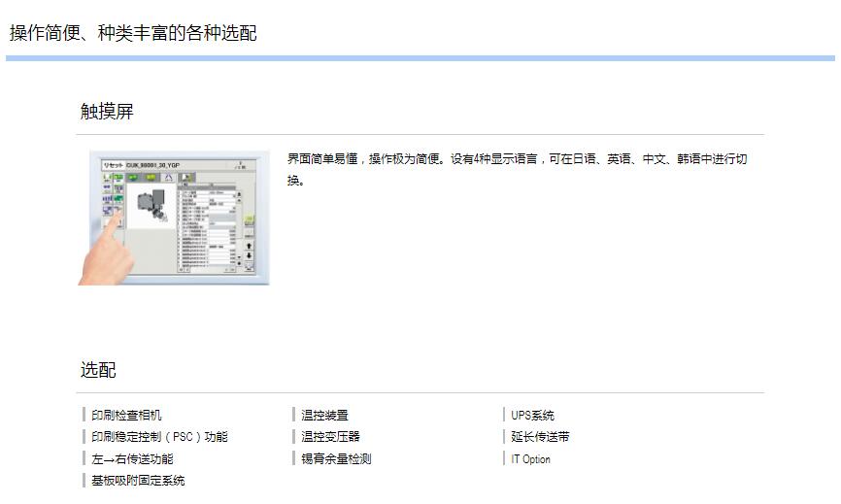Click on 温控变压器 in the options list

click(x=330, y=437)
